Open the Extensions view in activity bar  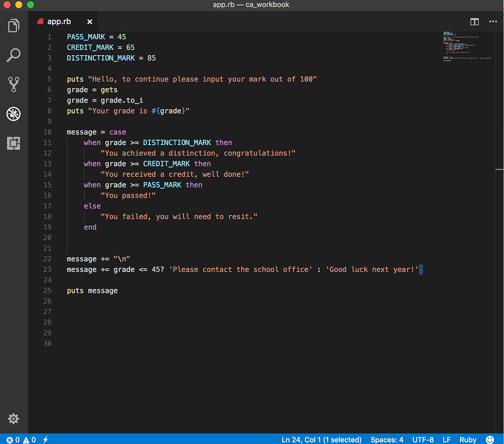[x=14, y=143]
